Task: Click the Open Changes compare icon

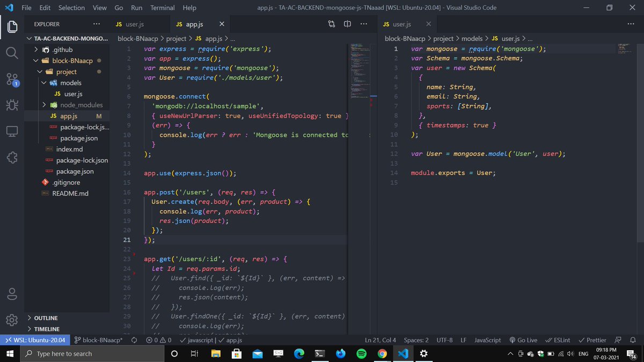Action: (332, 24)
